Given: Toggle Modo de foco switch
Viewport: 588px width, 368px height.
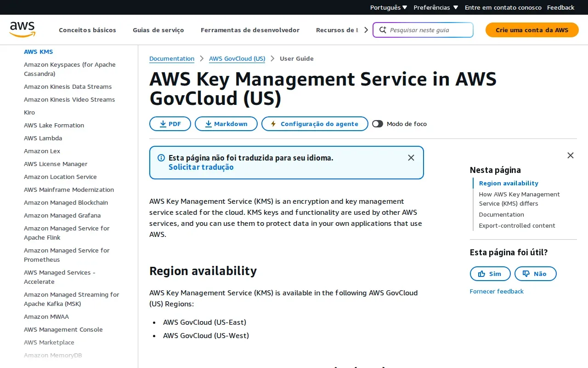Looking at the screenshot, I should (378, 124).
